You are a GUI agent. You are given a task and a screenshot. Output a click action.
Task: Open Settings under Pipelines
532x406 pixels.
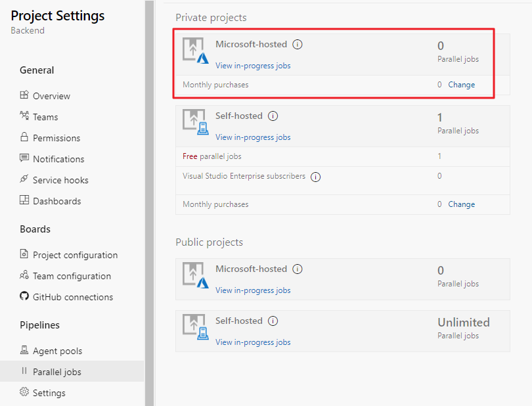tap(49, 393)
